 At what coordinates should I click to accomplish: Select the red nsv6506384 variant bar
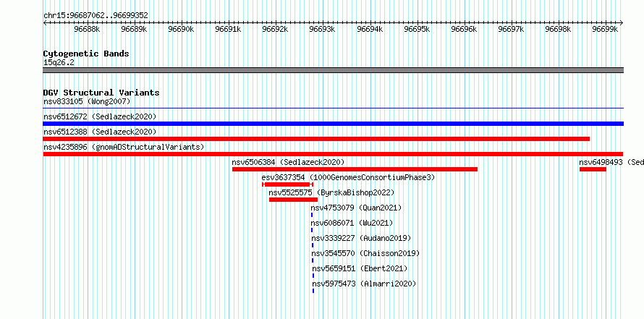pos(355,169)
